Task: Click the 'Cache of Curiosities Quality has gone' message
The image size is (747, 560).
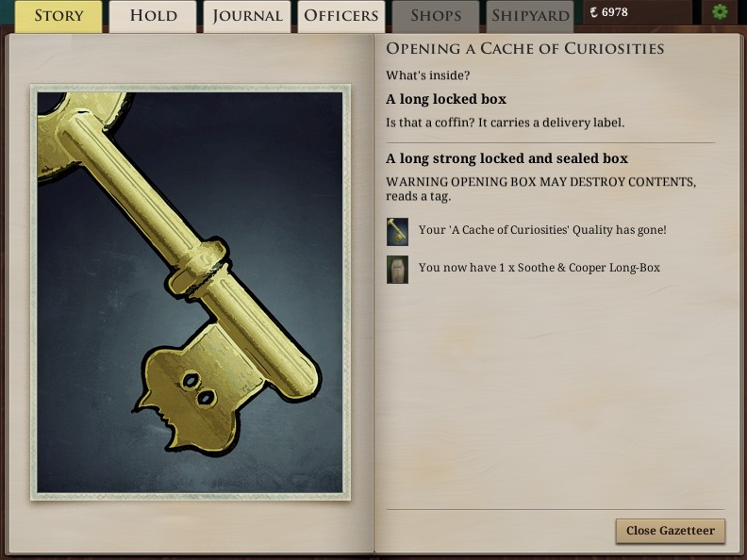Action: (542, 230)
